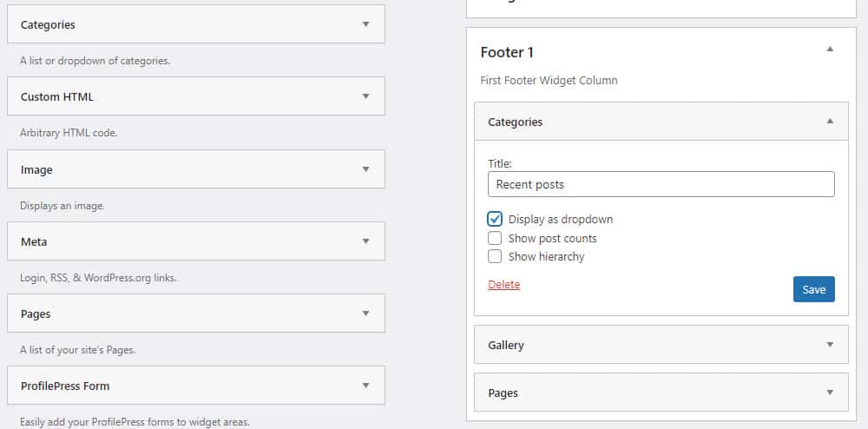Expand the Categories available widget arrow
Image resolution: width=868 pixels, height=429 pixels.
tap(365, 24)
